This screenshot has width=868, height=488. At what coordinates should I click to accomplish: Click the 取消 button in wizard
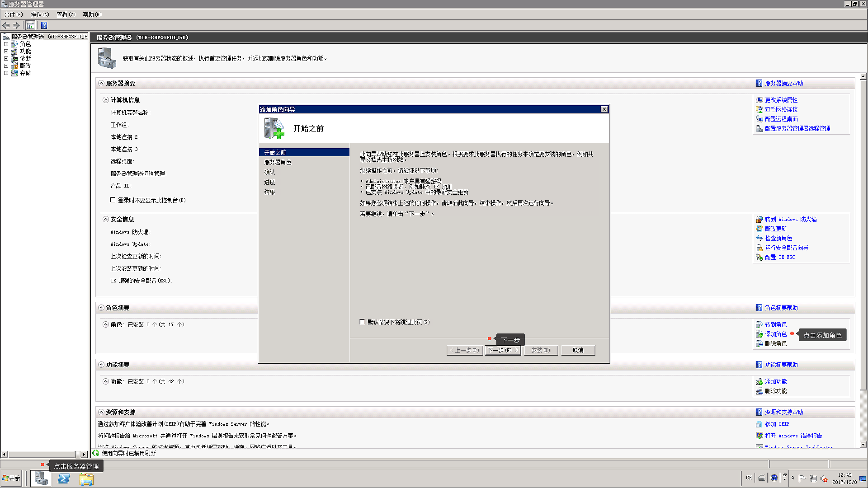click(578, 350)
